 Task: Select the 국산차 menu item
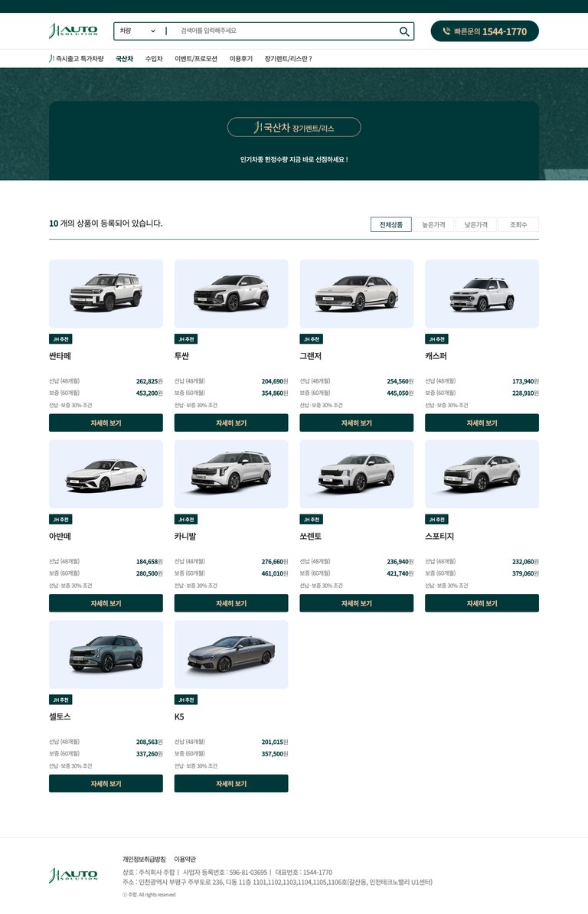click(124, 59)
